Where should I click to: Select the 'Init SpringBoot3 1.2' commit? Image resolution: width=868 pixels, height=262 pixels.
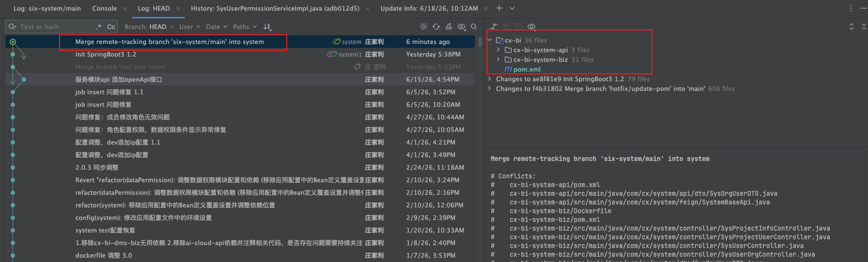click(106, 55)
